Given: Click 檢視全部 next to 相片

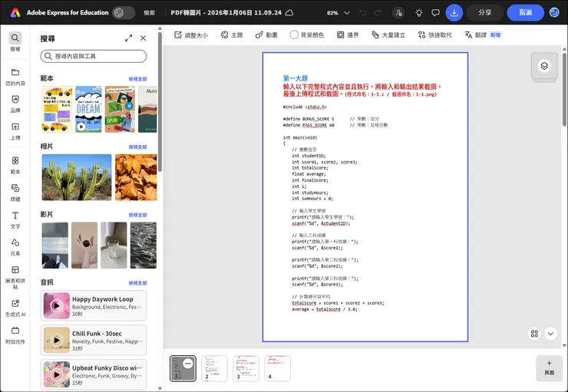Looking at the screenshot, I should (137, 147).
